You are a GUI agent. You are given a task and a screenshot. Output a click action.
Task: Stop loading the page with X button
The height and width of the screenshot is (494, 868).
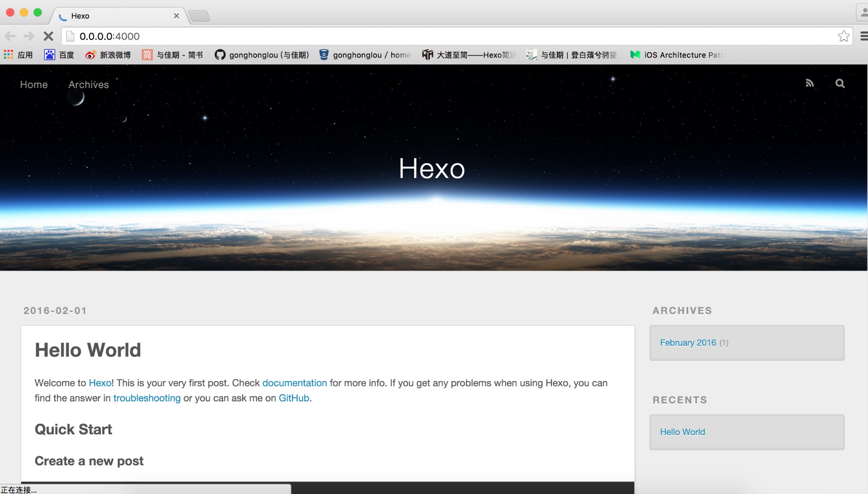point(49,37)
